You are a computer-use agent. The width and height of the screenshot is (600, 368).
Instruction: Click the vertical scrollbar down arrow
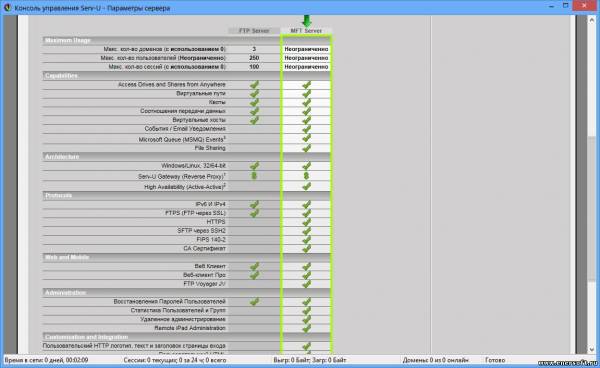(592, 350)
